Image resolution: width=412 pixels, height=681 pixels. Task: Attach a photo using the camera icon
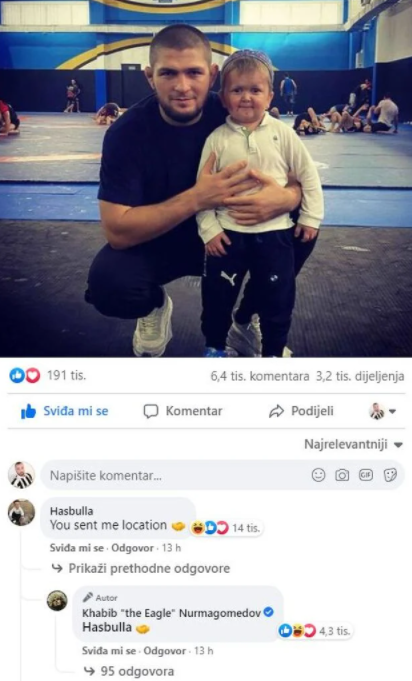coord(342,475)
